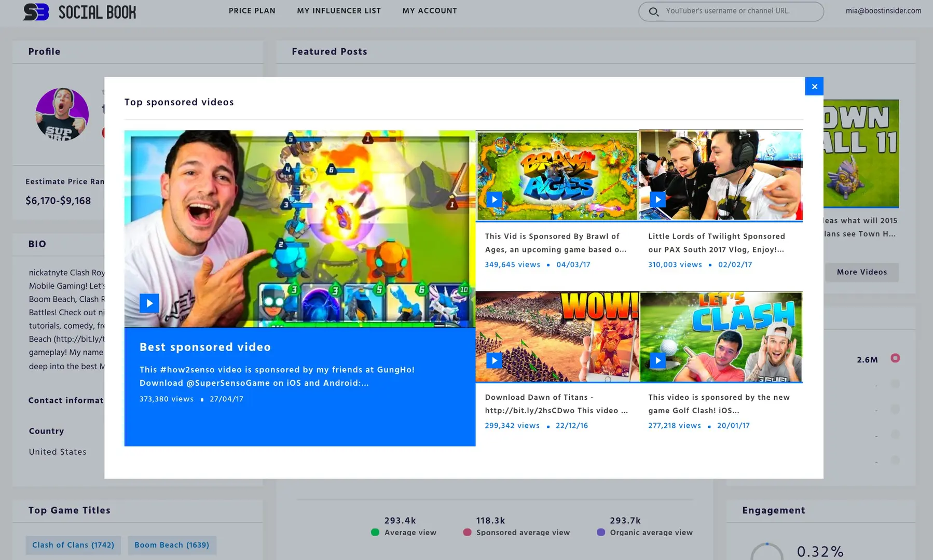Open the Little Lords of Twilight thumbnail
Viewport: 933px width, 560px height.
click(721, 175)
